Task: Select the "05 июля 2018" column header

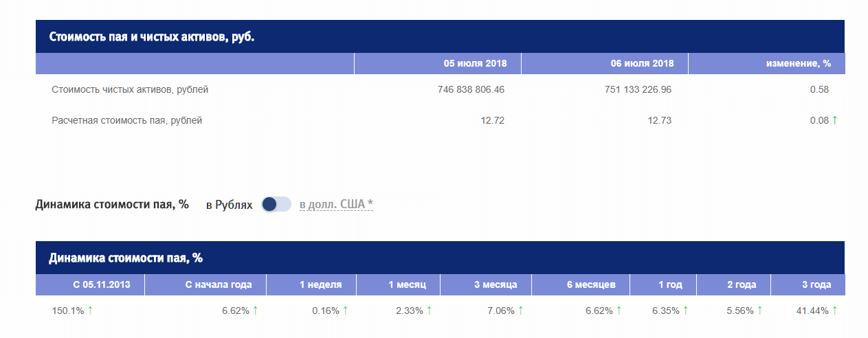Action: [x=475, y=63]
